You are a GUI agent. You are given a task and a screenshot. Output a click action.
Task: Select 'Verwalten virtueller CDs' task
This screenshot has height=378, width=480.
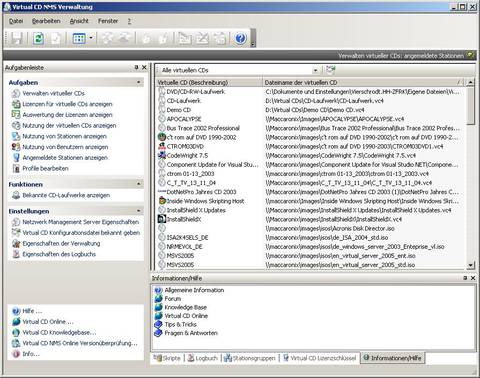click(x=53, y=93)
